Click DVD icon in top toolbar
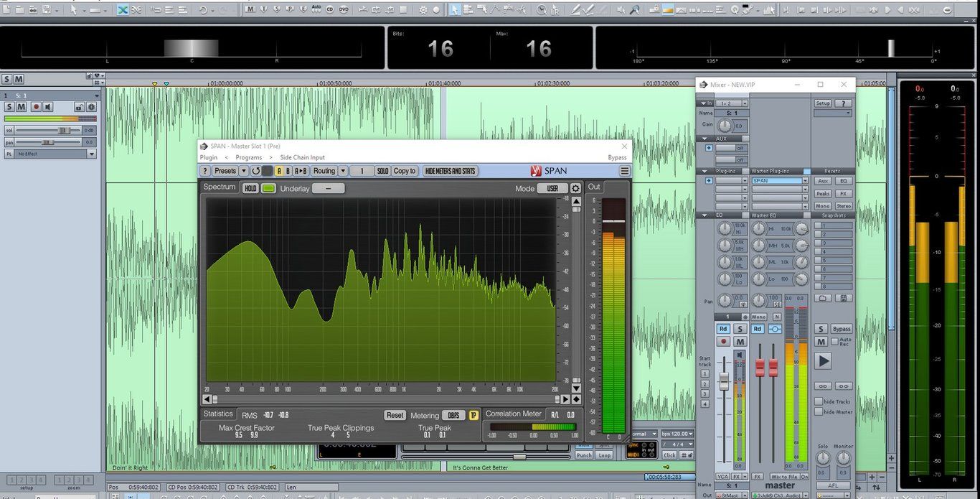This screenshot has height=499, width=980. point(344,10)
